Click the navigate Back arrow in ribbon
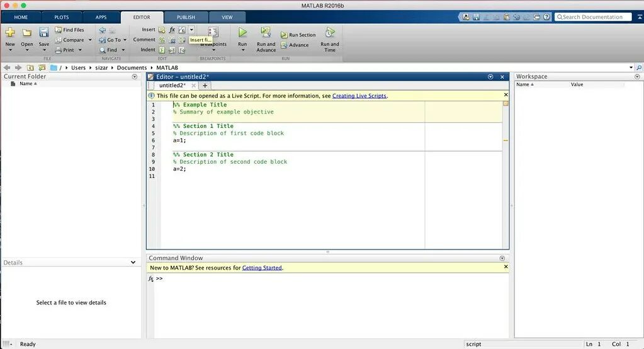Viewport: 644px width, 349px height. click(x=102, y=30)
